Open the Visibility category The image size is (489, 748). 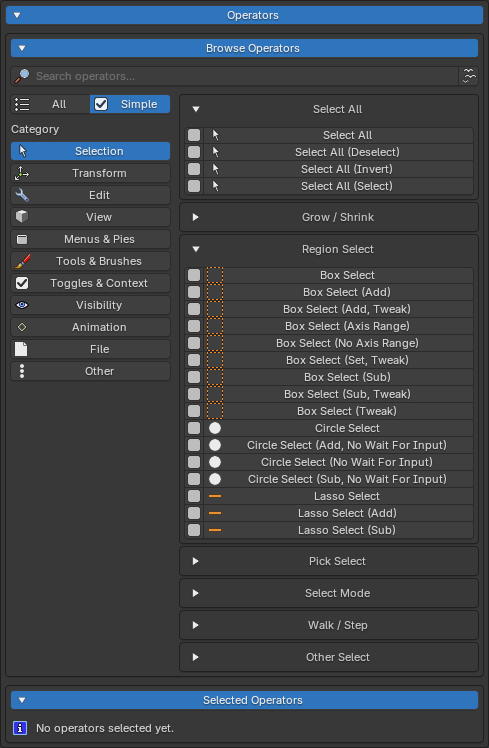tap(91, 305)
